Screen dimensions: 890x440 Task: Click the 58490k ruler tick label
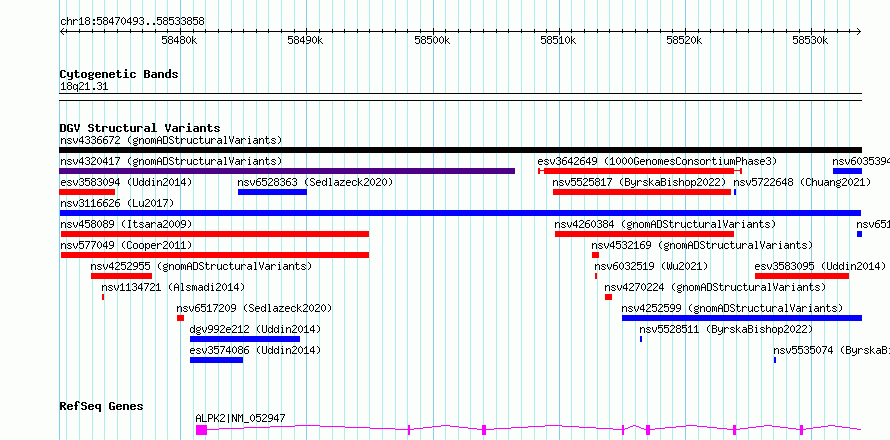[306, 41]
